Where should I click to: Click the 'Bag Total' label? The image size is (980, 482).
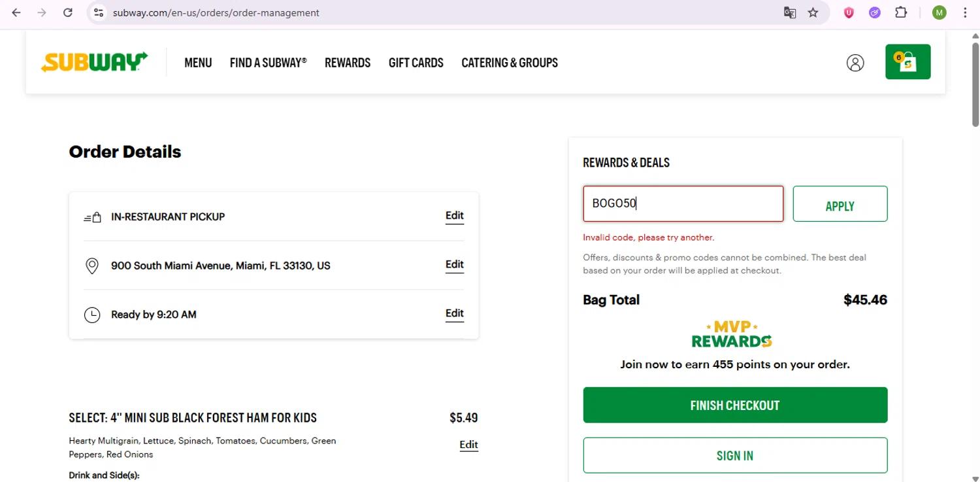(x=611, y=300)
